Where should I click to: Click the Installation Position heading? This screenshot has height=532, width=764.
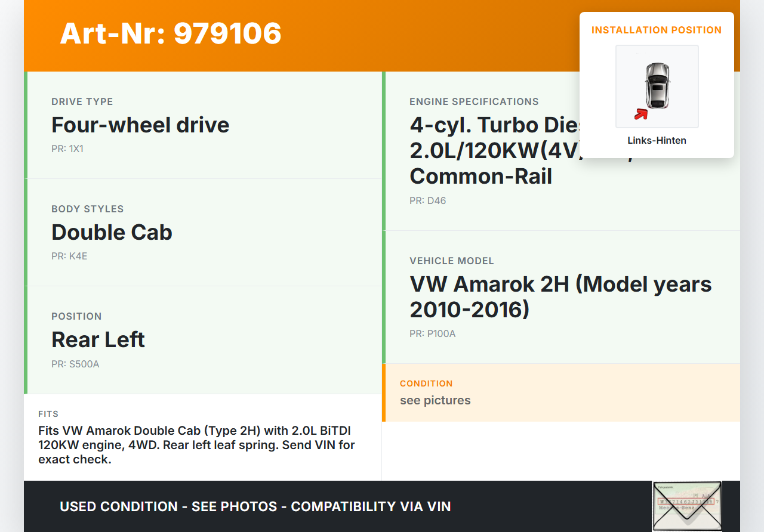point(657,30)
